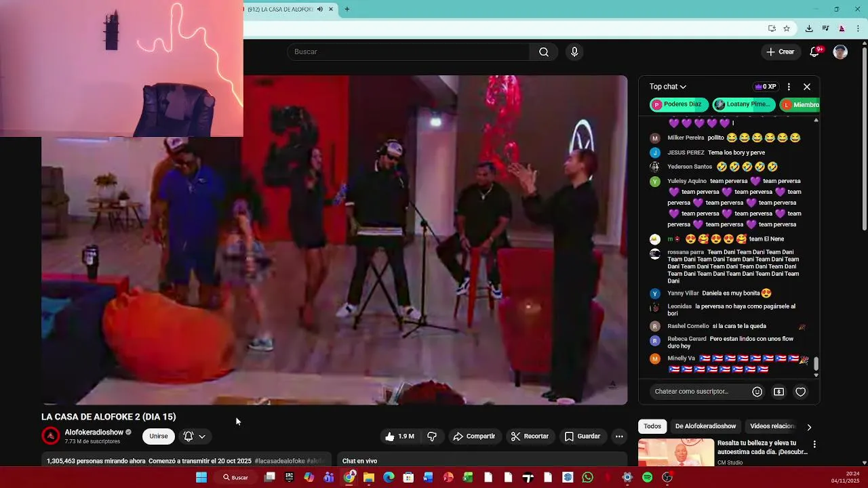
Task: Open Loatany Pime pinned chat chip
Action: click(x=743, y=104)
